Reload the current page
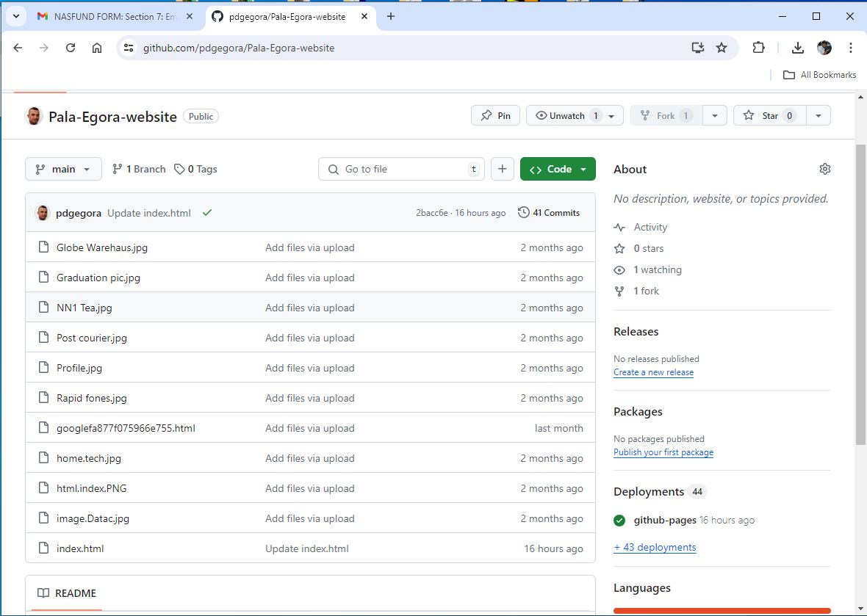 coord(71,48)
